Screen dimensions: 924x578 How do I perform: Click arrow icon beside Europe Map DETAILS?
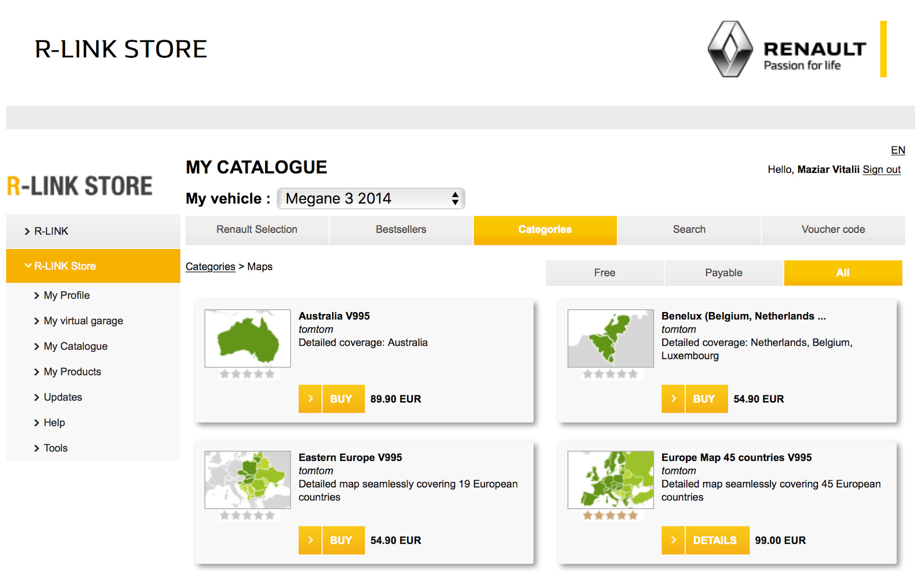pyautogui.click(x=673, y=540)
